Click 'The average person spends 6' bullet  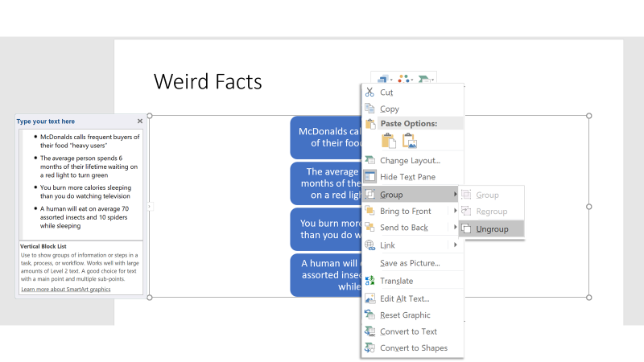pos(89,167)
